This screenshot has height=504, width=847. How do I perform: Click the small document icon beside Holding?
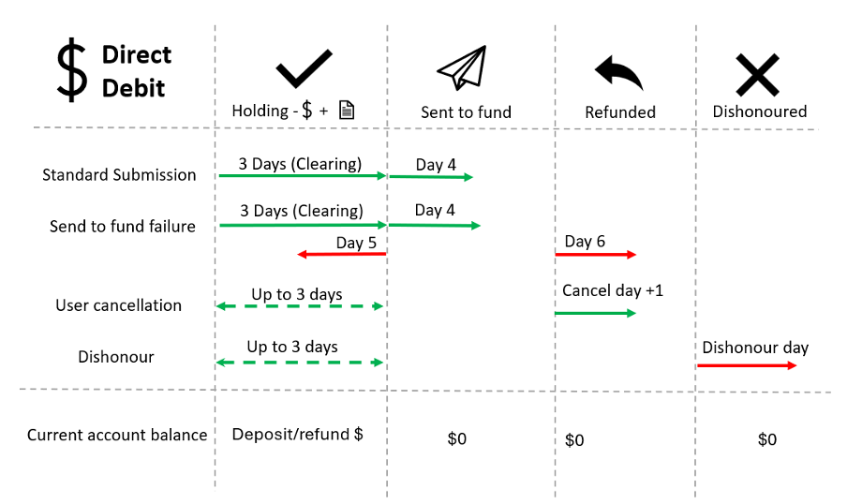pyautogui.click(x=347, y=110)
